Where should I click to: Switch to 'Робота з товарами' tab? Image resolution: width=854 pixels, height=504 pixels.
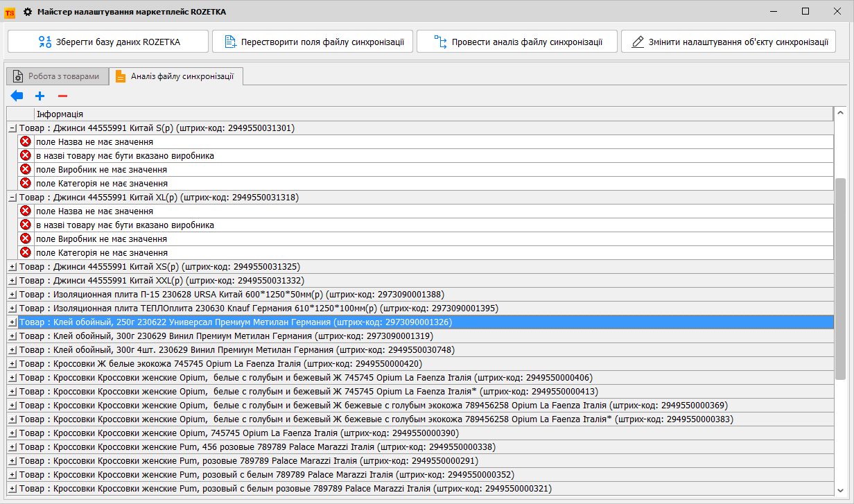[x=58, y=76]
